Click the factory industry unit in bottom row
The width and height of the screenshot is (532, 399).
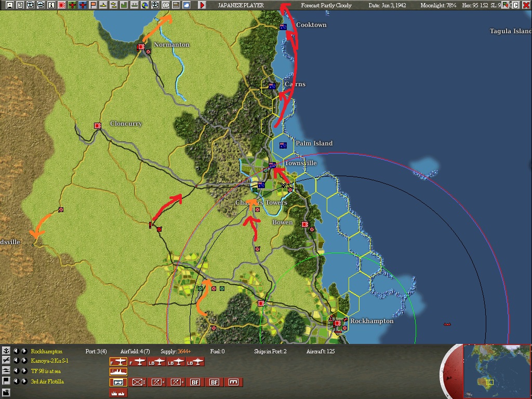[x=118, y=393]
